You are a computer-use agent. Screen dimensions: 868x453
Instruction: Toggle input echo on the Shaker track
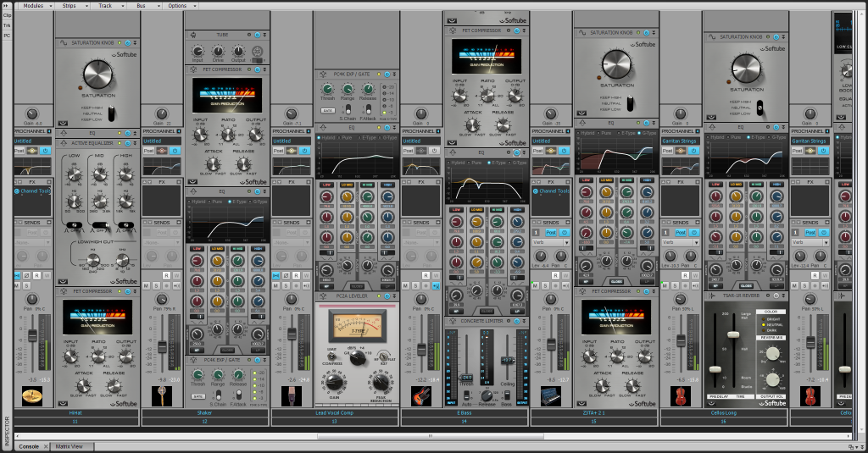pos(176,285)
